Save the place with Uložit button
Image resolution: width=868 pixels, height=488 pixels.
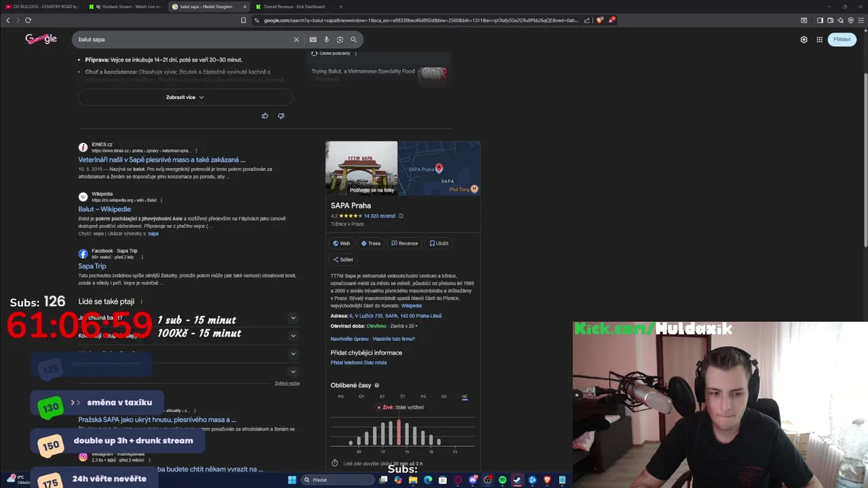pyautogui.click(x=439, y=243)
